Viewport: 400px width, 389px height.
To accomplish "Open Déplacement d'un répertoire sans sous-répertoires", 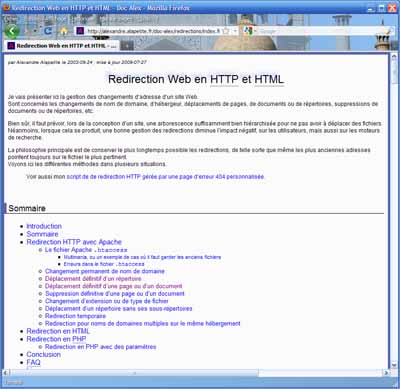I will point(119,309).
